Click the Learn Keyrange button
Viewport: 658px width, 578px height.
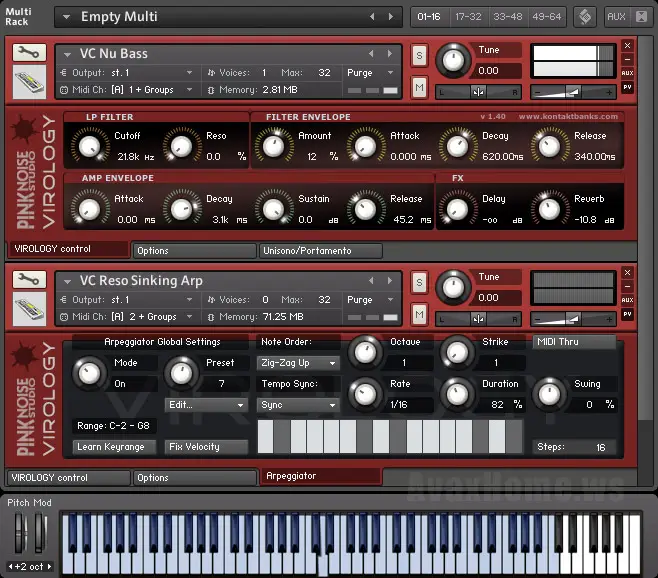(114, 447)
